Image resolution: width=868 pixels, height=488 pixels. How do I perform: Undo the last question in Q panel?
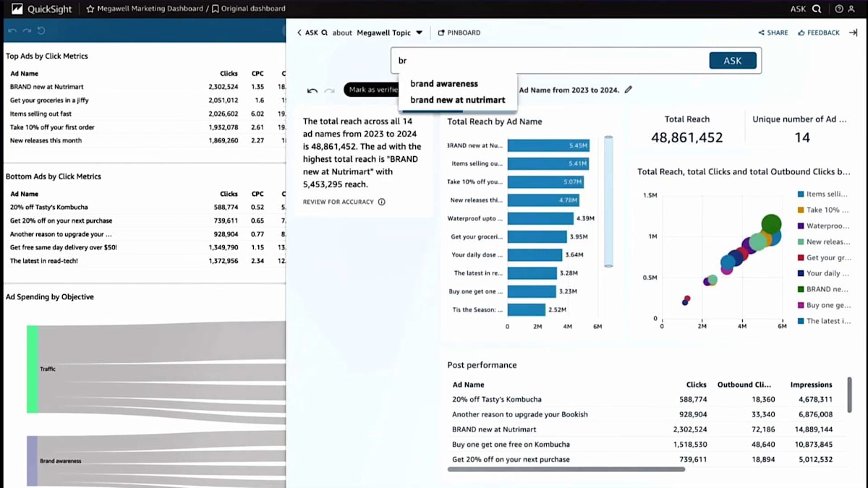click(x=312, y=90)
